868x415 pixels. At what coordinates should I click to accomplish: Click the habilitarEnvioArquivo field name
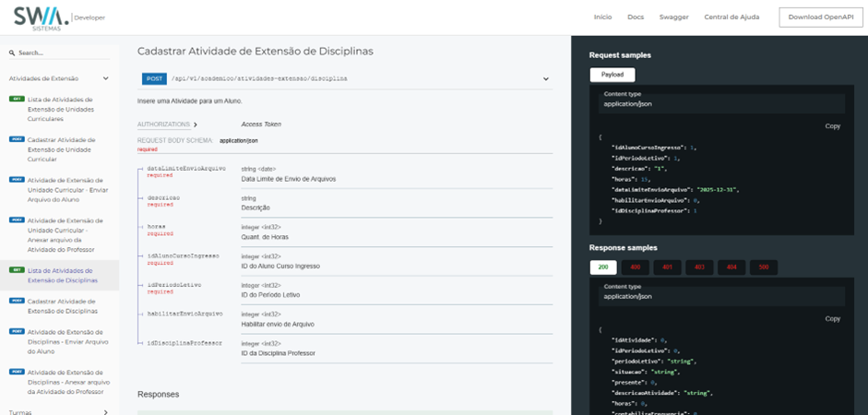click(x=184, y=314)
